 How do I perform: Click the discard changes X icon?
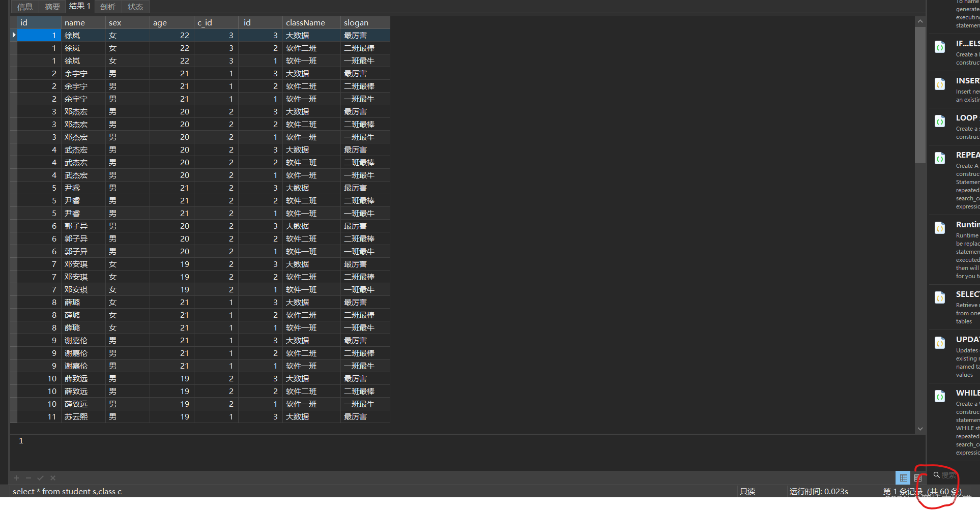(x=53, y=478)
